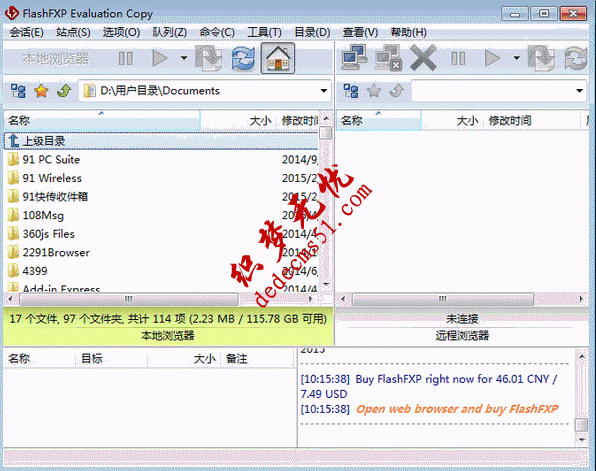Open the local transfer play dropdown arrow
This screenshot has height=471, width=596.
tap(184, 58)
